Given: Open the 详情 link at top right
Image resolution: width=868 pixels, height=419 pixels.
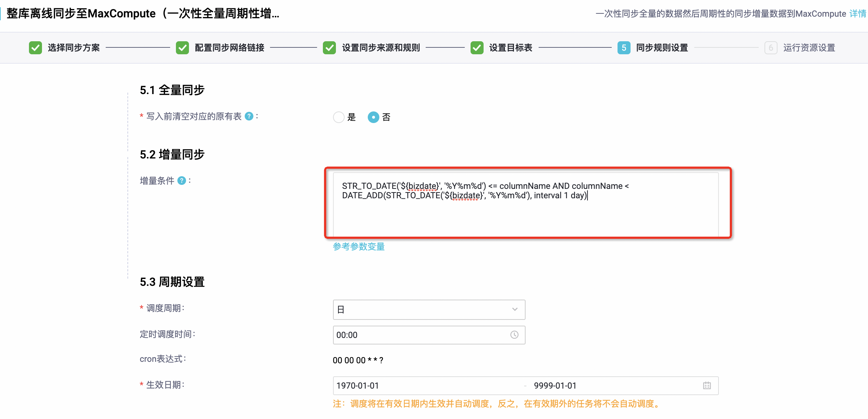Looking at the screenshot, I should point(858,14).
